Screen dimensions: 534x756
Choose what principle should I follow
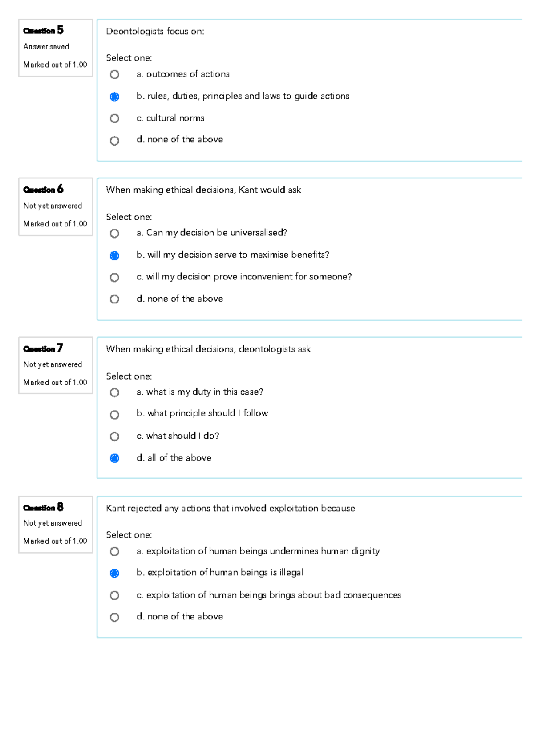point(115,414)
